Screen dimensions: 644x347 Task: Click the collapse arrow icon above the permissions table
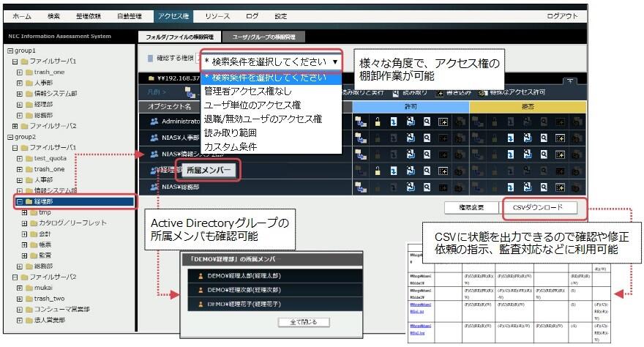tap(569, 81)
